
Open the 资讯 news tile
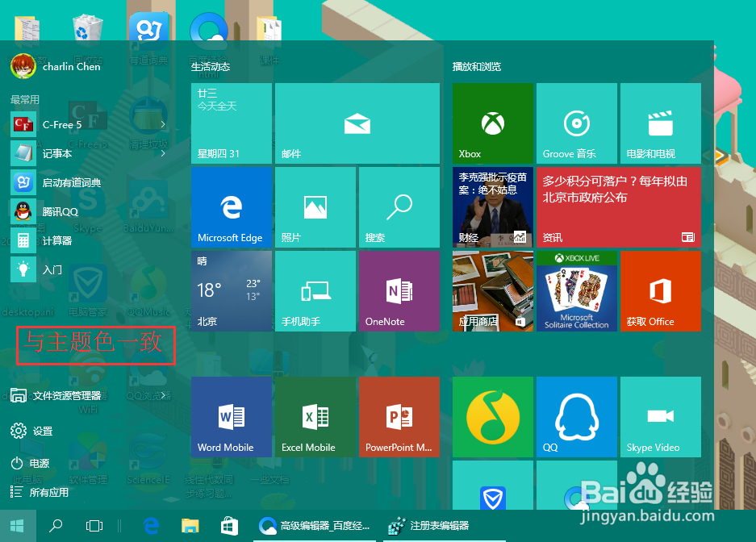click(x=619, y=207)
